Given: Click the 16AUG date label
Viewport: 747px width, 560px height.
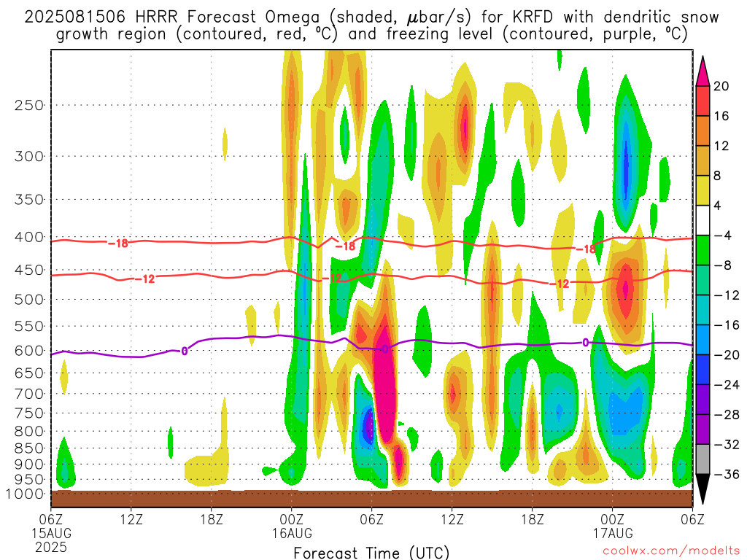Looking at the screenshot, I should (x=292, y=533).
